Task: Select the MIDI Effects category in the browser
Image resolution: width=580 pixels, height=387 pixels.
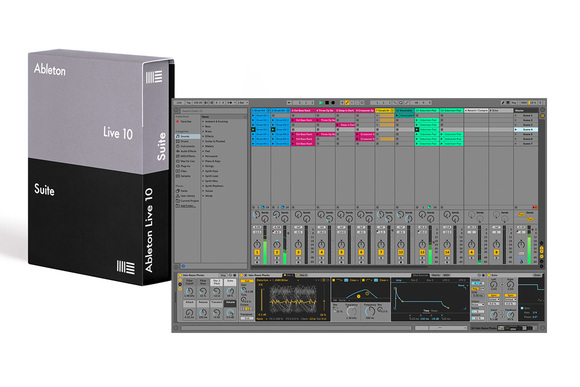Action: [188, 156]
